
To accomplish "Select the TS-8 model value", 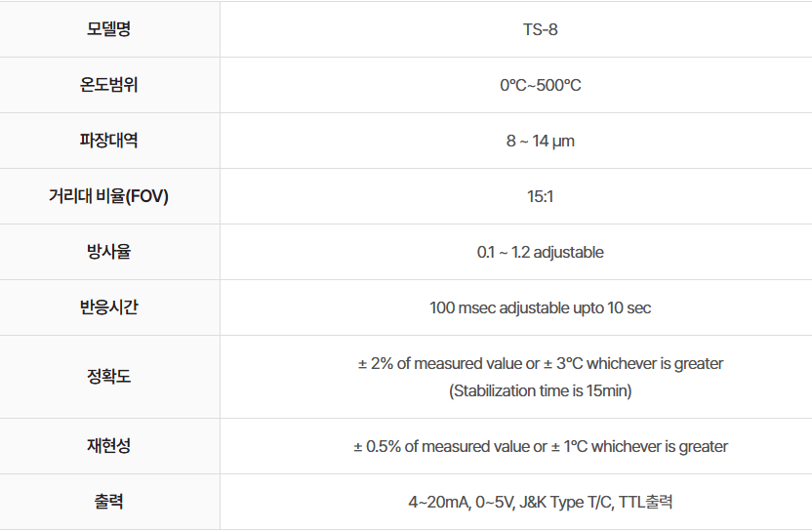I will (x=540, y=29).
